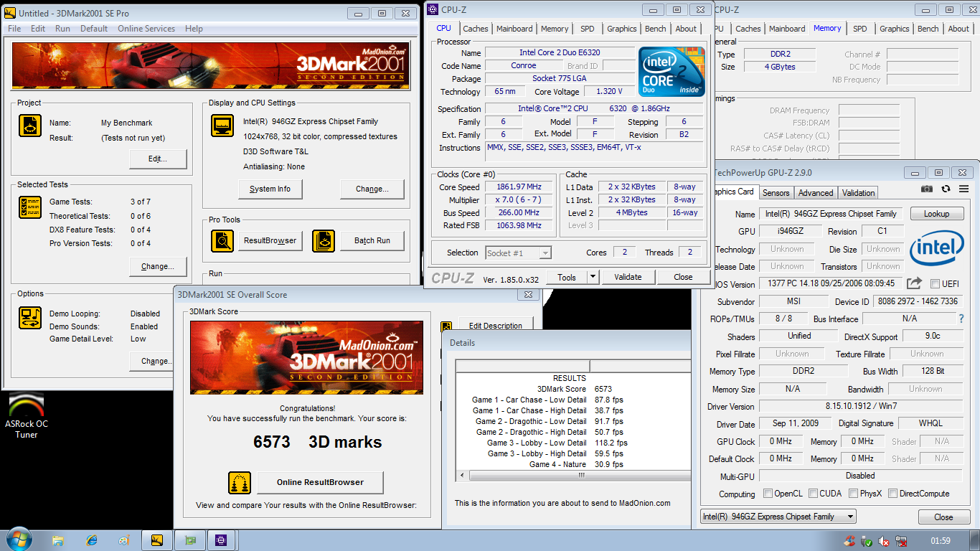
Task: Switch to GPU-Z taskbar button
Action: (190, 540)
